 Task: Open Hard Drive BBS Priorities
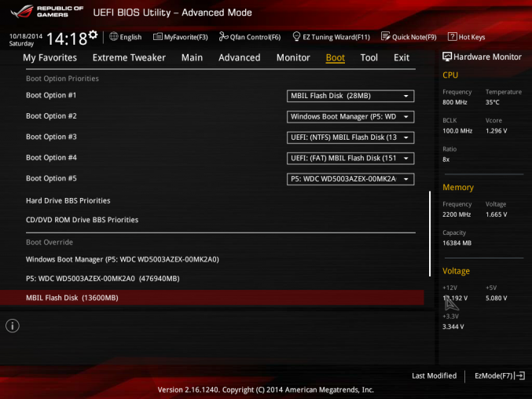pyautogui.click(x=68, y=201)
